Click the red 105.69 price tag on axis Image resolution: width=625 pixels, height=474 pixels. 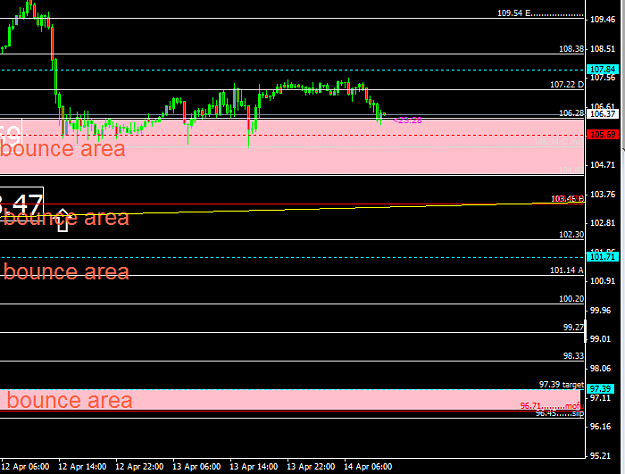(x=603, y=134)
